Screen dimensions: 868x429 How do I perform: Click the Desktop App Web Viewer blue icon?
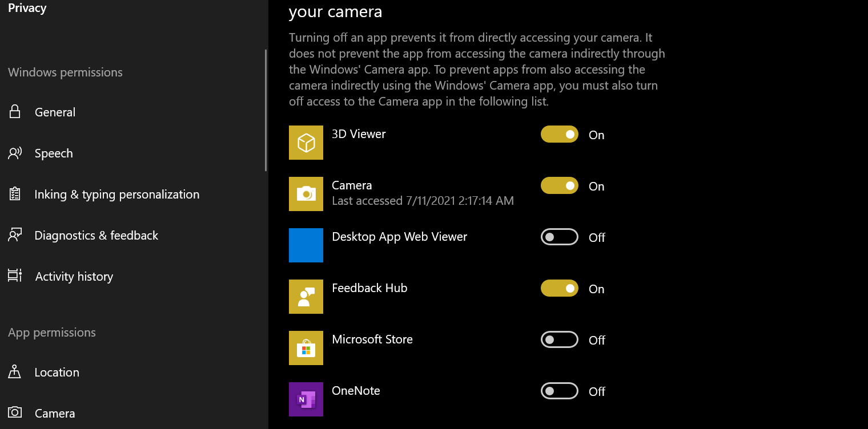pos(306,245)
